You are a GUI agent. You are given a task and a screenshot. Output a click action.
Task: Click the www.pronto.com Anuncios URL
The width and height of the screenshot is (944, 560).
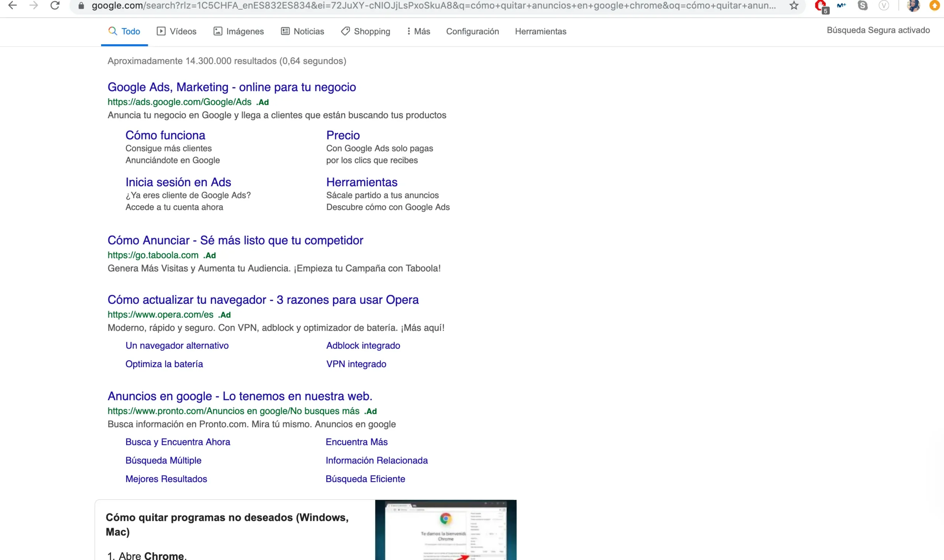coord(233,411)
